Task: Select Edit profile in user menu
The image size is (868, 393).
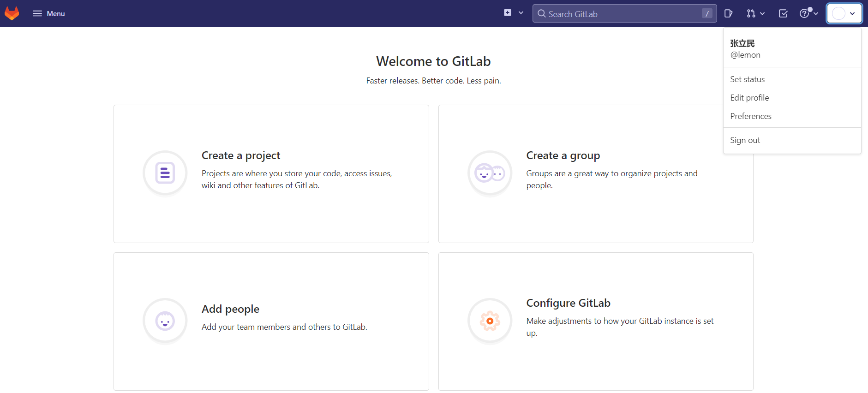Action: coord(792,98)
